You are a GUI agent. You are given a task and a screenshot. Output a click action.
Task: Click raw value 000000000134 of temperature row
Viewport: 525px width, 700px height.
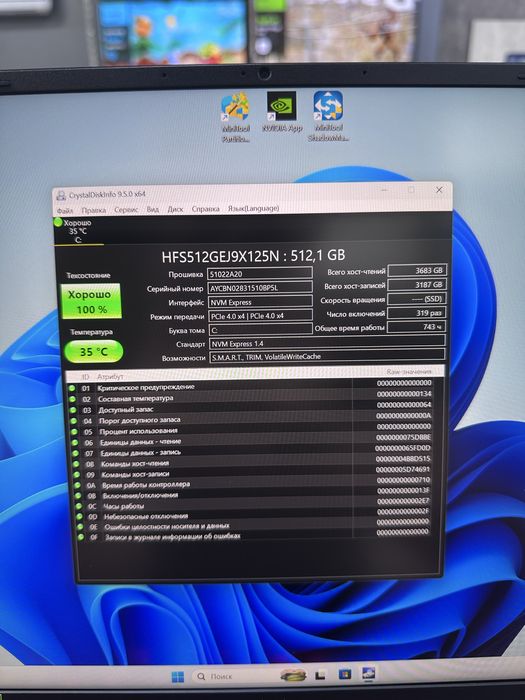tap(404, 394)
